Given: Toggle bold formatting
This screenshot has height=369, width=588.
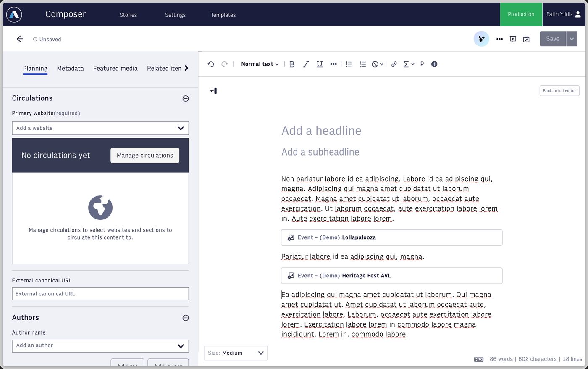Looking at the screenshot, I should coord(292,64).
